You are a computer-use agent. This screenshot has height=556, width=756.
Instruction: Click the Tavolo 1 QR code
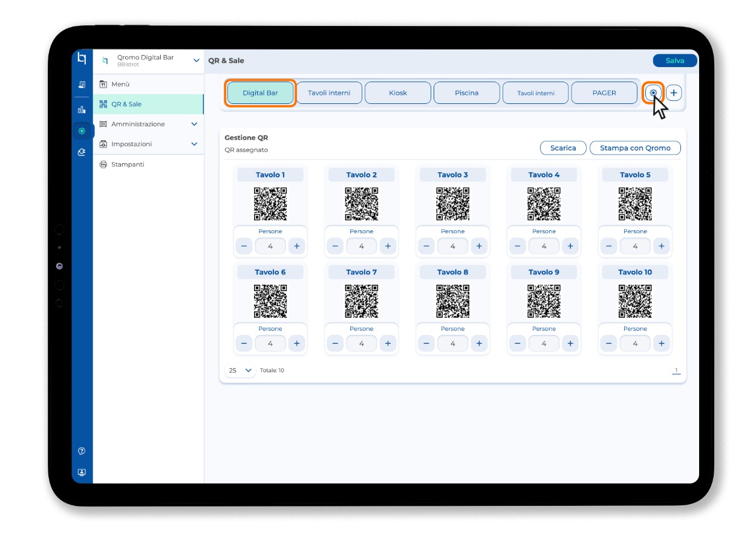[x=270, y=204]
